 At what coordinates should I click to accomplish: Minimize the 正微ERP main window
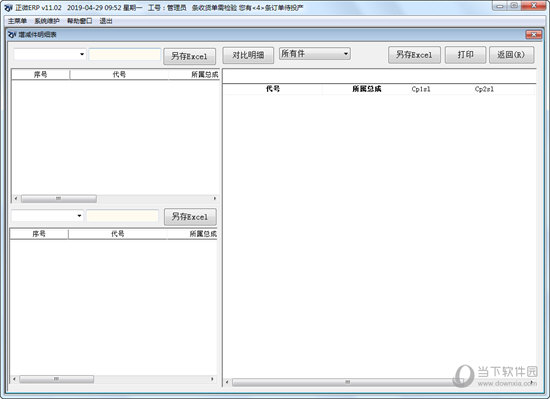tap(499, 6)
